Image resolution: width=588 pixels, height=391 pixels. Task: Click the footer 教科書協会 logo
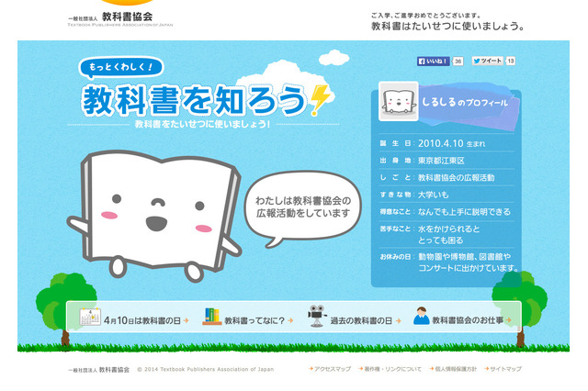pyautogui.click(x=98, y=370)
